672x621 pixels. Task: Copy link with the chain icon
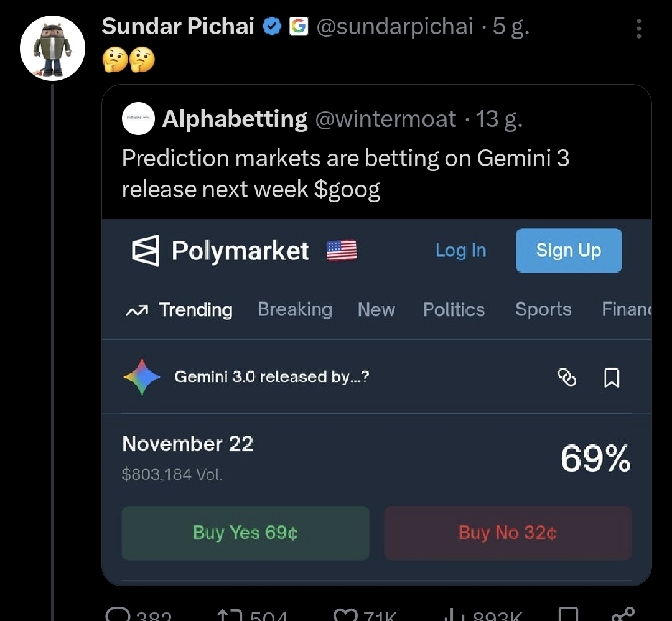pos(567,377)
